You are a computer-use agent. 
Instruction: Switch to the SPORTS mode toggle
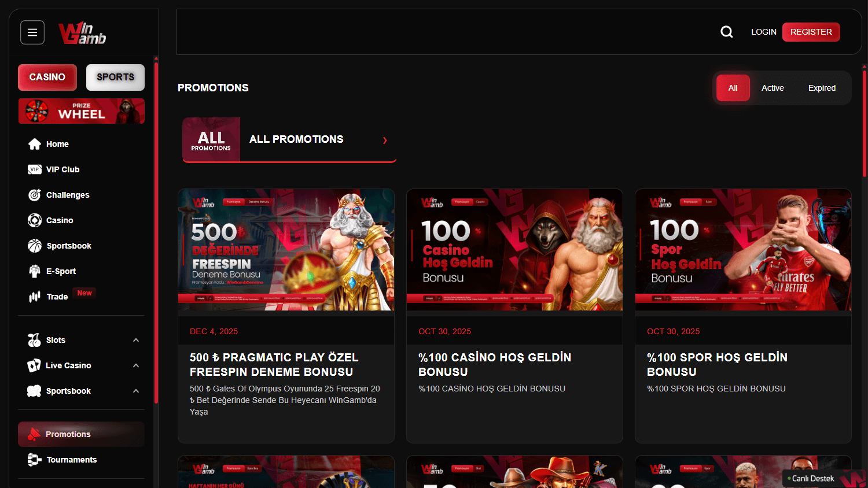[x=115, y=77]
